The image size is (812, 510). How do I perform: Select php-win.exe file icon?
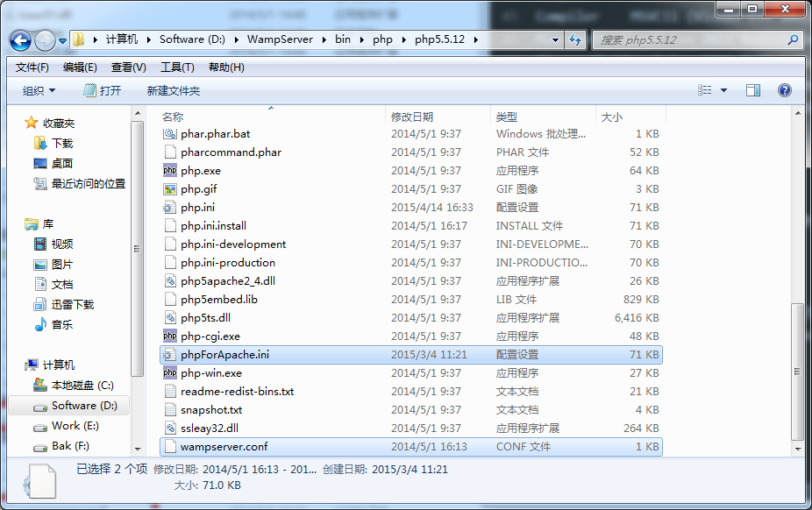coord(170,373)
